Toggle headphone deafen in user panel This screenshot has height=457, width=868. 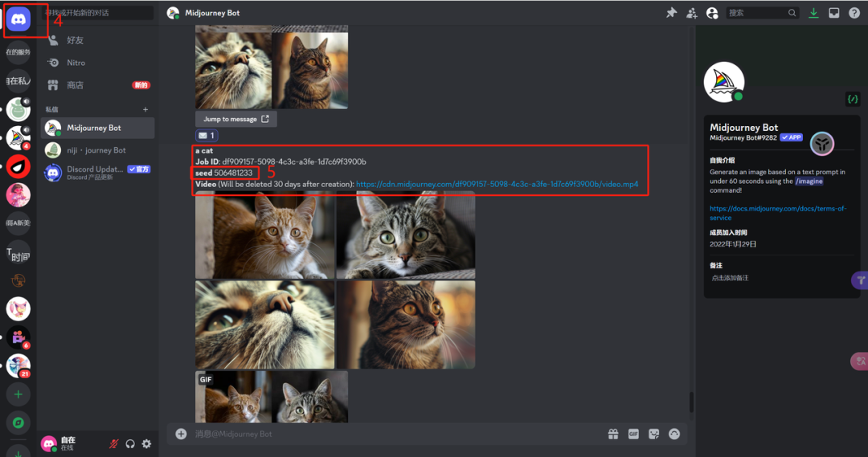[x=130, y=444]
